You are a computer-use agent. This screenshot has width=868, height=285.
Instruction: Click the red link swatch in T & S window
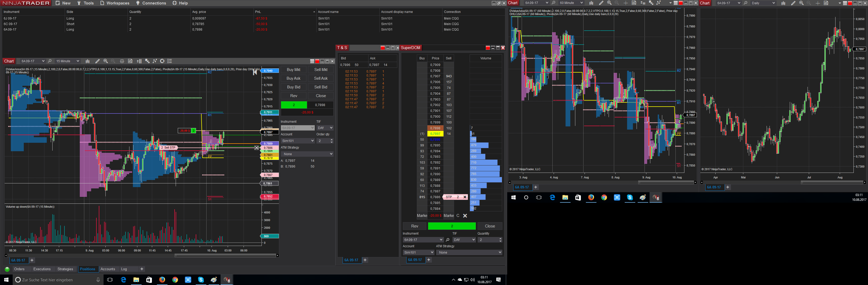click(382, 48)
